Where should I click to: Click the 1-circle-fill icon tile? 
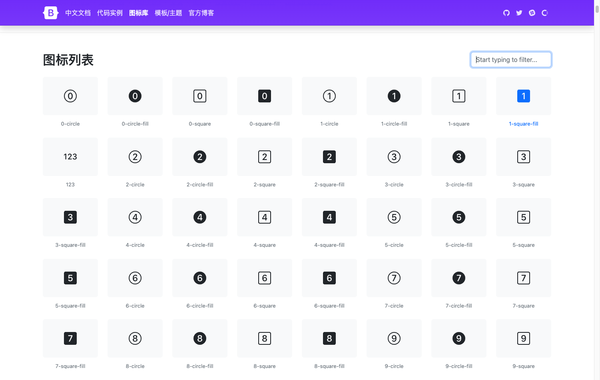394,96
